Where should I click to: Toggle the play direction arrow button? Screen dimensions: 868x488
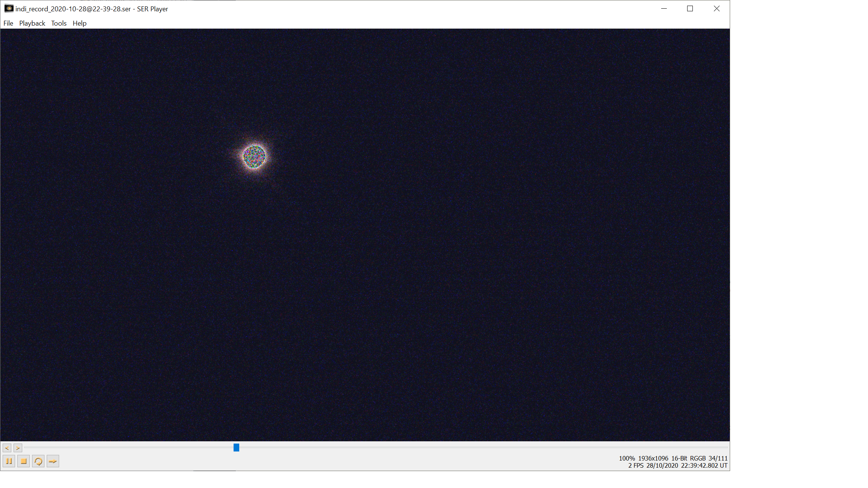(x=53, y=461)
